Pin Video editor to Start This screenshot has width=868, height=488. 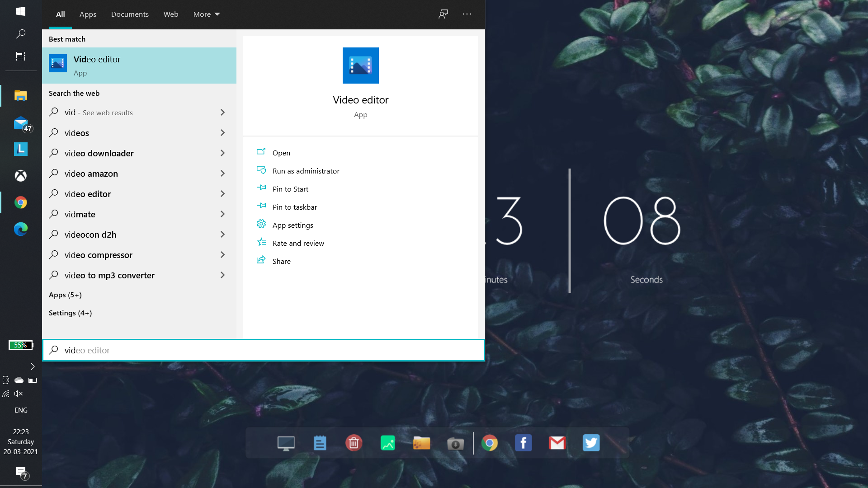coord(290,188)
